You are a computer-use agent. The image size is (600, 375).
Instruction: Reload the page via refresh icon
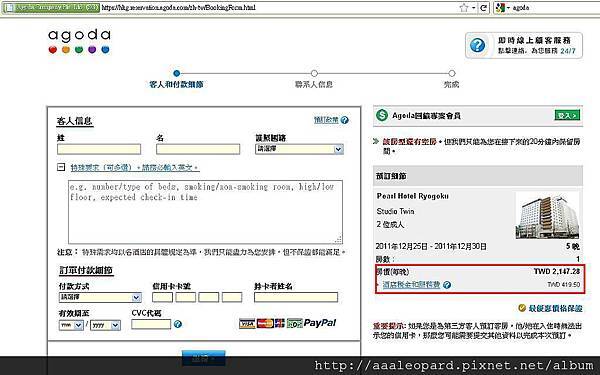point(484,8)
